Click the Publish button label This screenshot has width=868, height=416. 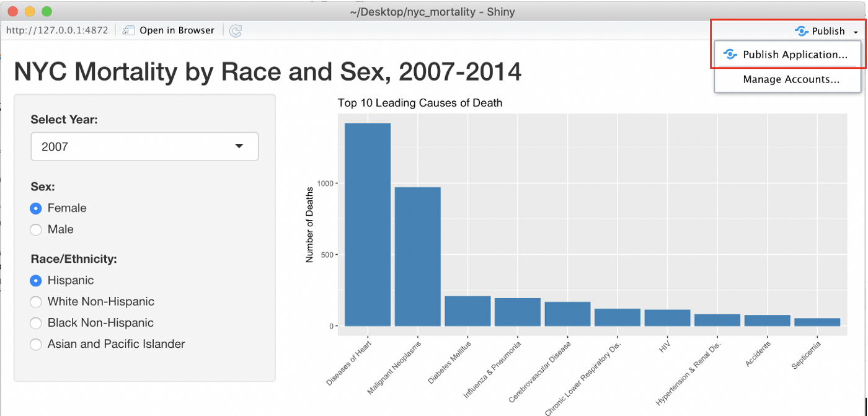click(828, 31)
